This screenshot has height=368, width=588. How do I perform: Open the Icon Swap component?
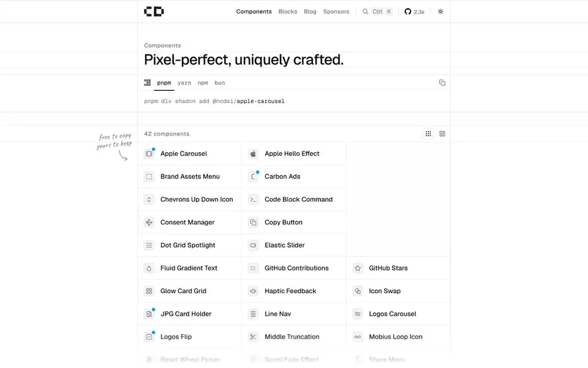click(x=398, y=291)
